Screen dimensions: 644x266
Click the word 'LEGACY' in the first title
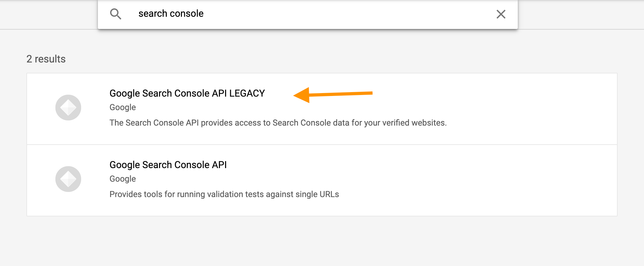click(247, 93)
